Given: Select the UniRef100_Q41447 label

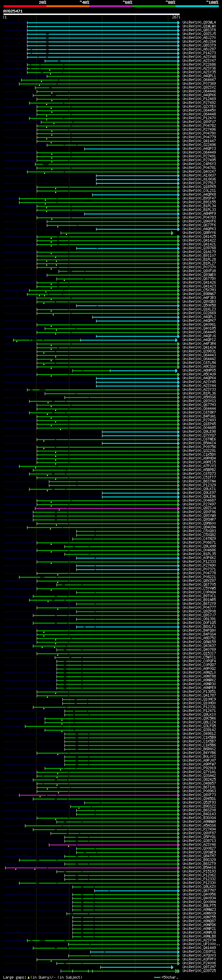Looking at the screenshot, I should (199, 141).
